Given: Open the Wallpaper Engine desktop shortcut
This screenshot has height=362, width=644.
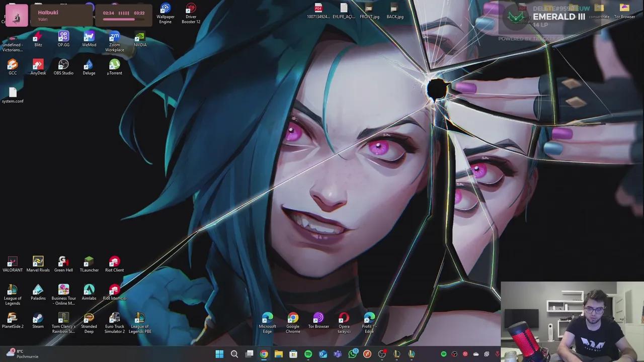Looking at the screenshot, I should pos(165,14).
